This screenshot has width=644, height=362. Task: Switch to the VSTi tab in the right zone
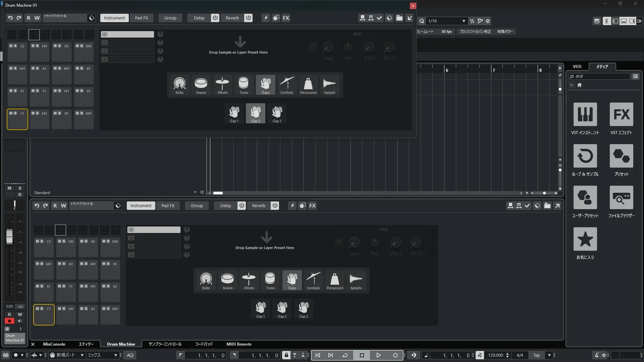click(x=577, y=67)
